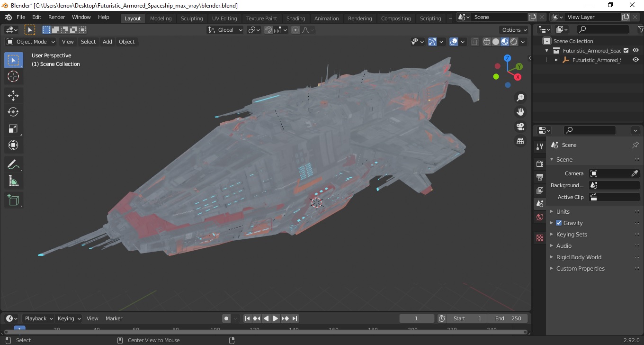
Task: Activate the Transform tool
Action: click(13, 145)
